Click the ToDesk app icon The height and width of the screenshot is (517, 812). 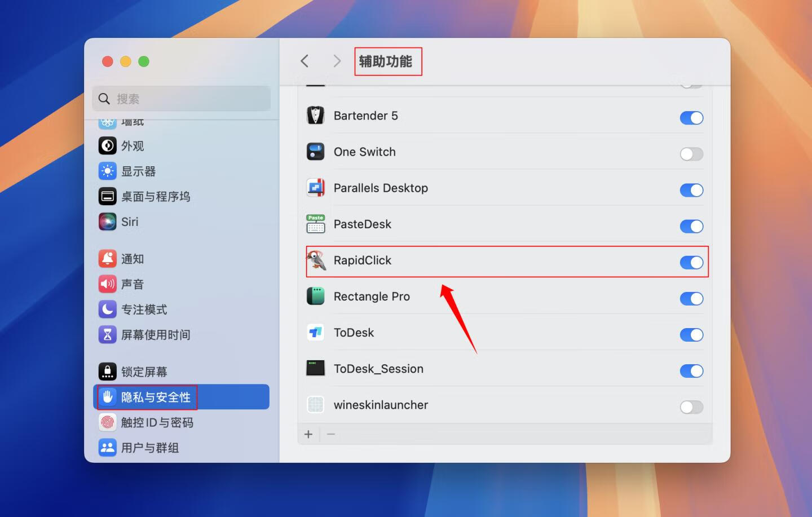click(x=315, y=333)
